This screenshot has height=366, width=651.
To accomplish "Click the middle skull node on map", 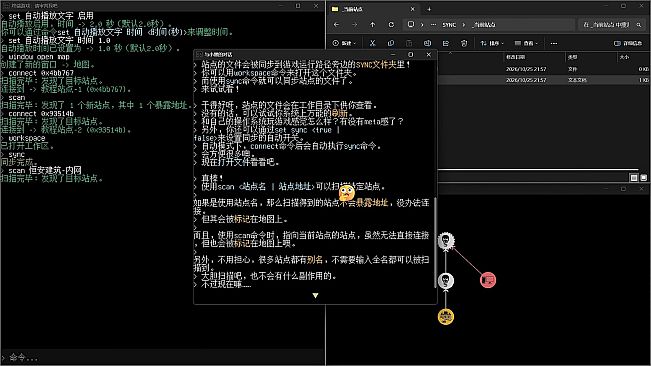I will 445,281.
